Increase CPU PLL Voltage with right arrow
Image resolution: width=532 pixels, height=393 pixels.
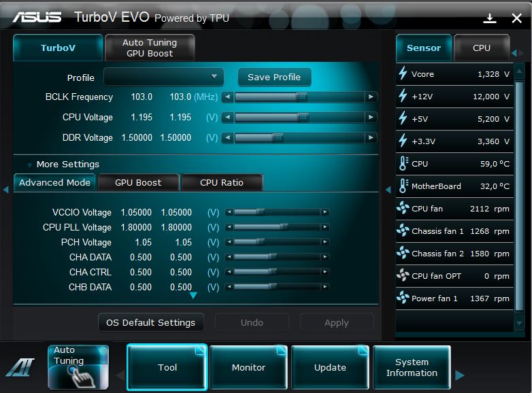325,227
